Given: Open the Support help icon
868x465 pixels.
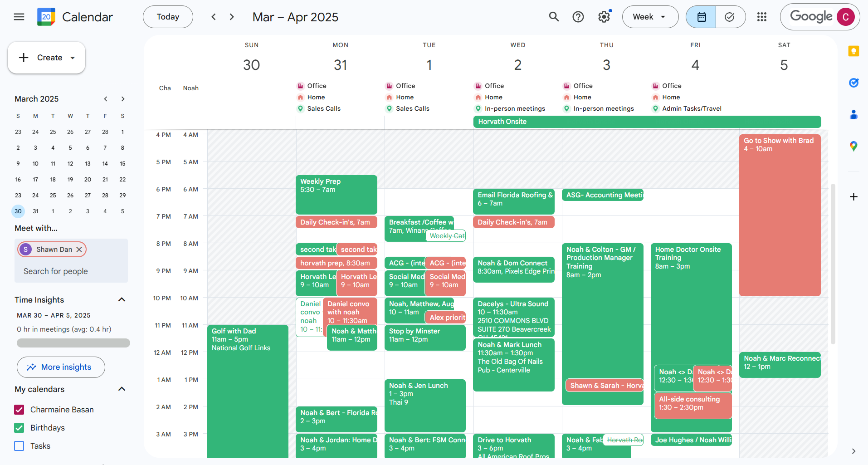Looking at the screenshot, I should 578,17.
